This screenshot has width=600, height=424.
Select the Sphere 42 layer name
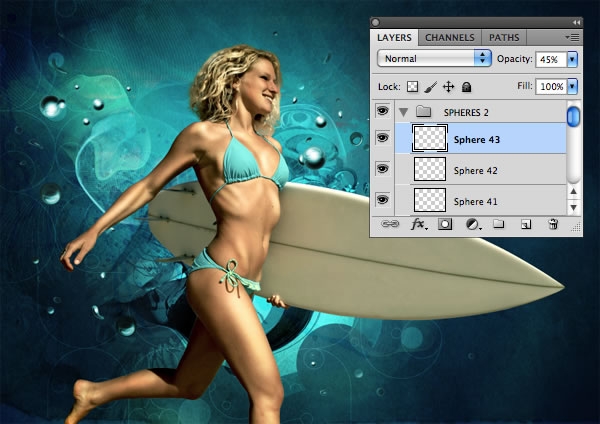[x=476, y=171]
